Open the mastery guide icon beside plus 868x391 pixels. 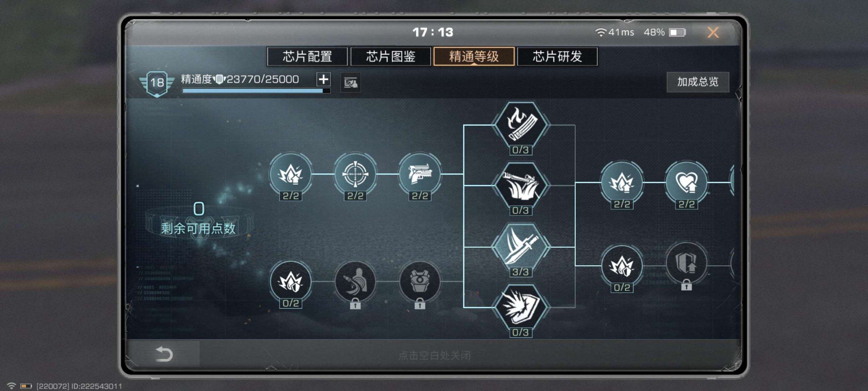pyautogui.click(x=350, y=83)
